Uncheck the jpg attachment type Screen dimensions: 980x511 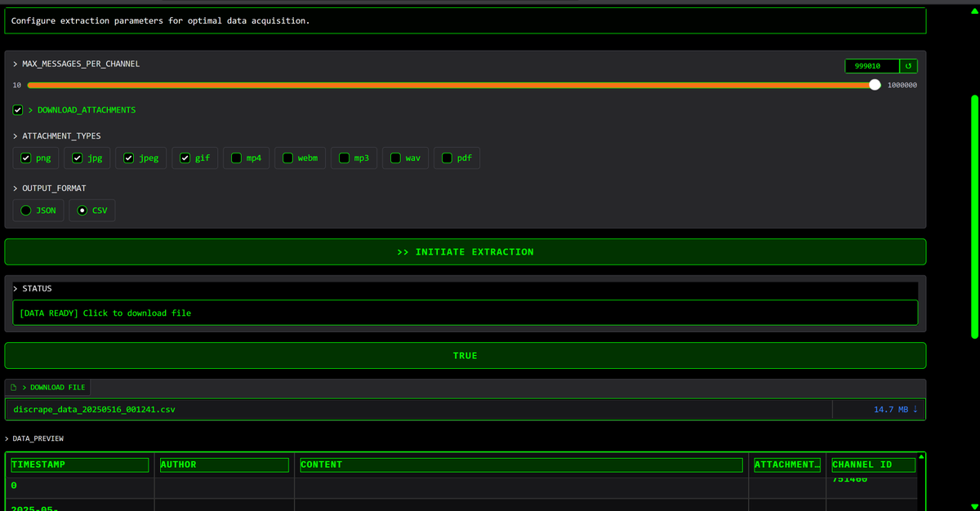(x=78, y=158)
